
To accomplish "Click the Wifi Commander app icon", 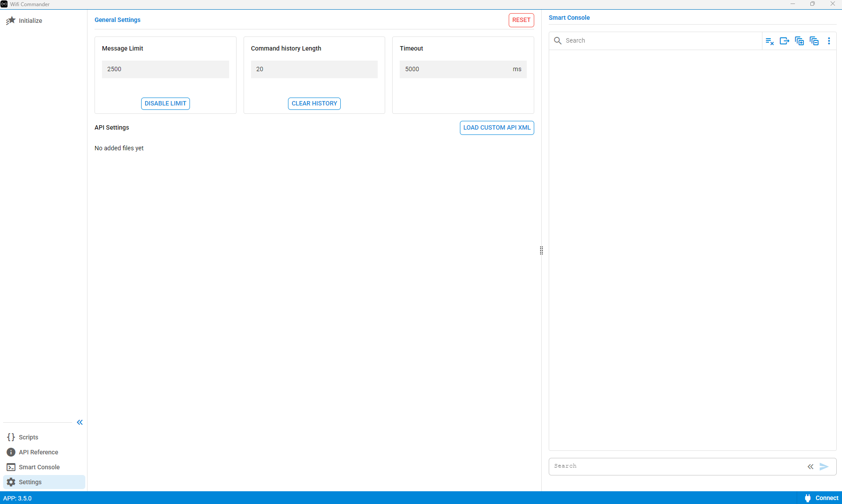I will [4, 4].
